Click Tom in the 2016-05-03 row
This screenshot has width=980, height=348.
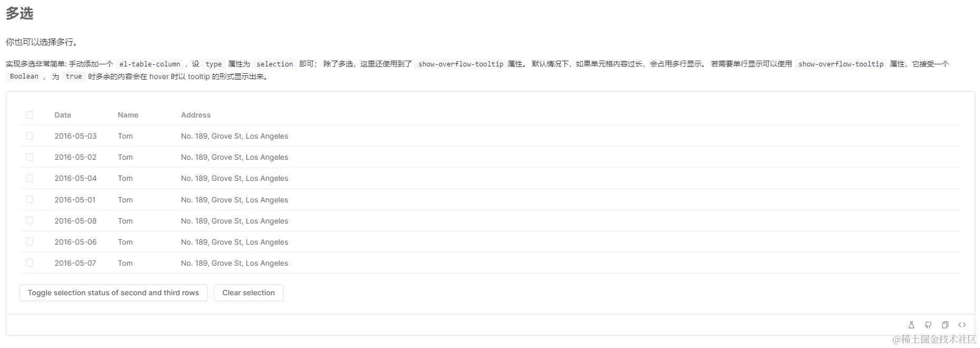coord(125,136)
